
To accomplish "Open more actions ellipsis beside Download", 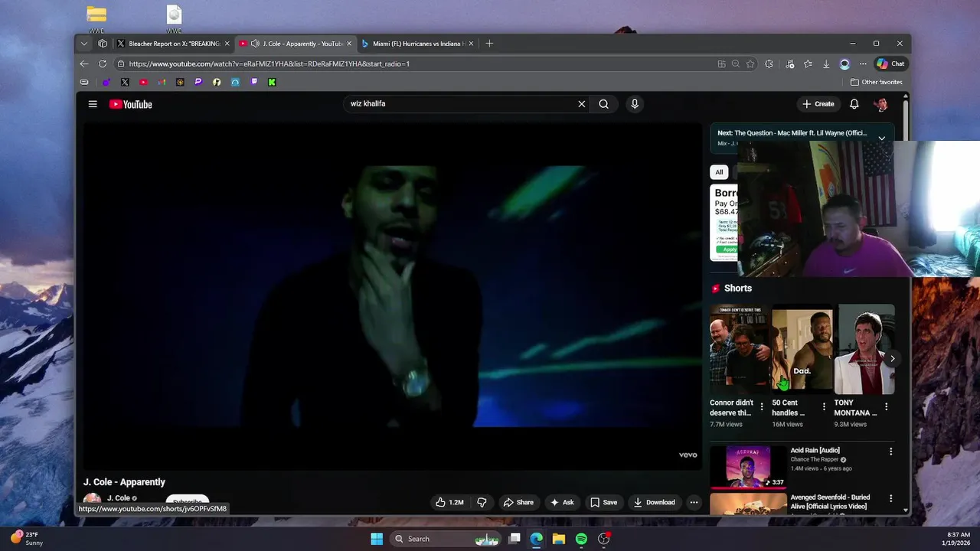I will point(694,502).
